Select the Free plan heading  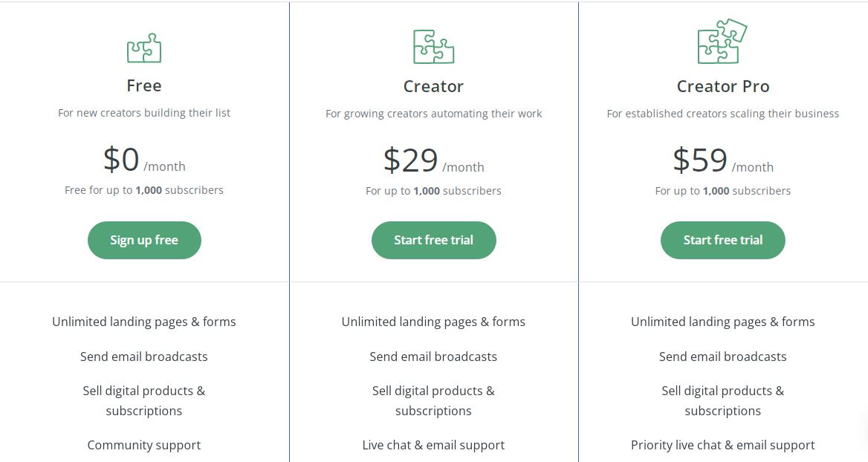[144, 85]
